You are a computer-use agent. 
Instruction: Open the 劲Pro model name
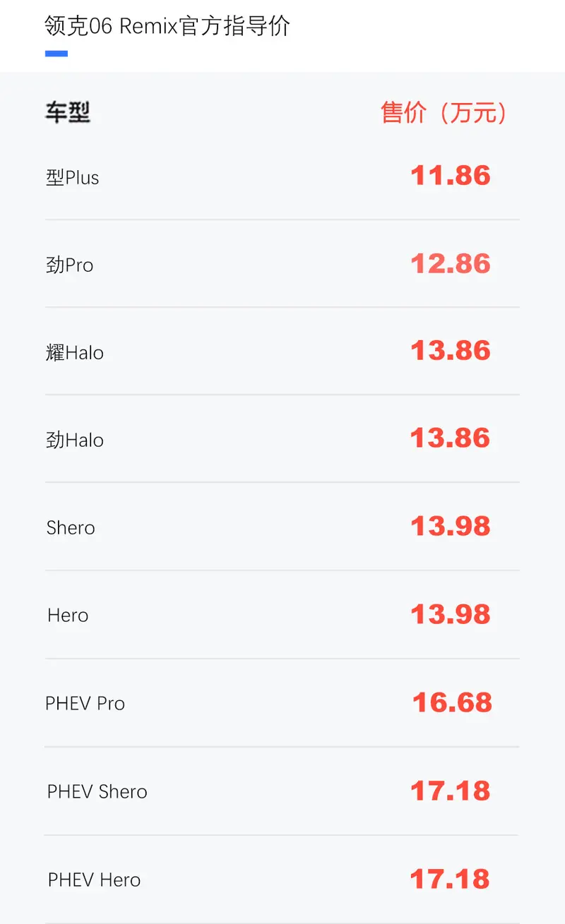pos(70,265)
